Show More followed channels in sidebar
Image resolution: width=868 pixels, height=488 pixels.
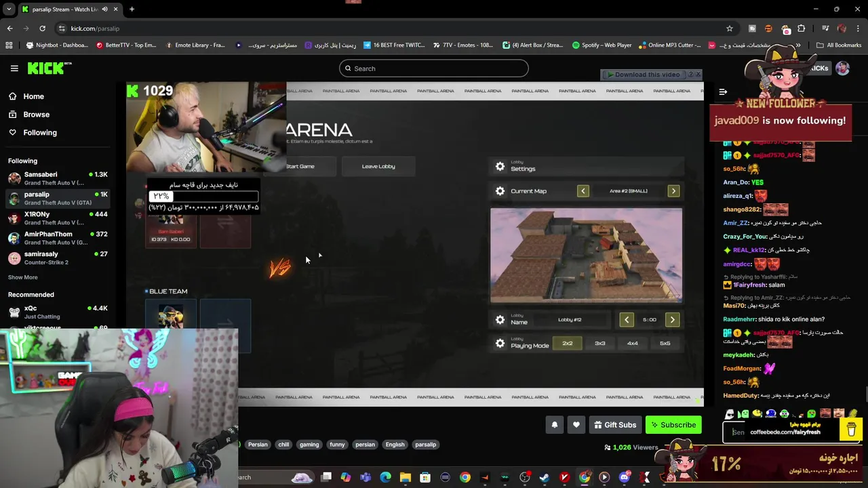click(23, 277)
